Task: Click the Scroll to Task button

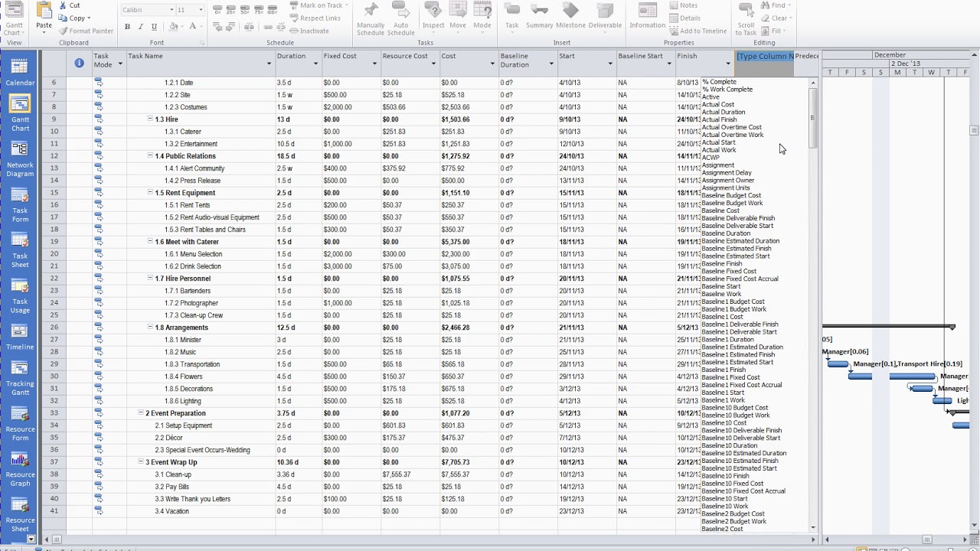Action: [x=746, y=18]
